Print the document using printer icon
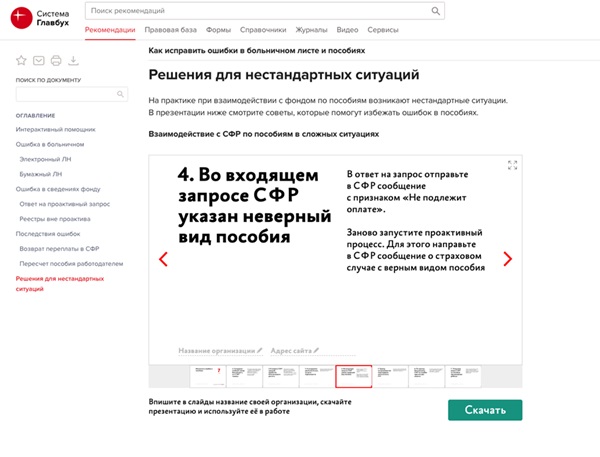600x457 pixels. click(56, 60)
